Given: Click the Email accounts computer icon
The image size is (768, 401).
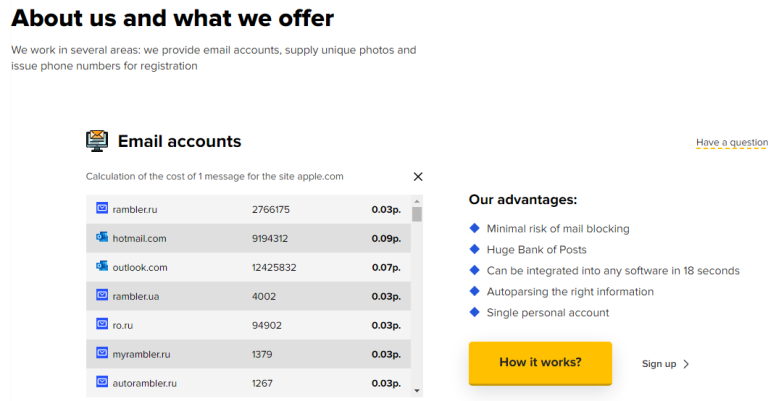Looking at the screenshot, I should pyautogui.click(x=97, y=141).
